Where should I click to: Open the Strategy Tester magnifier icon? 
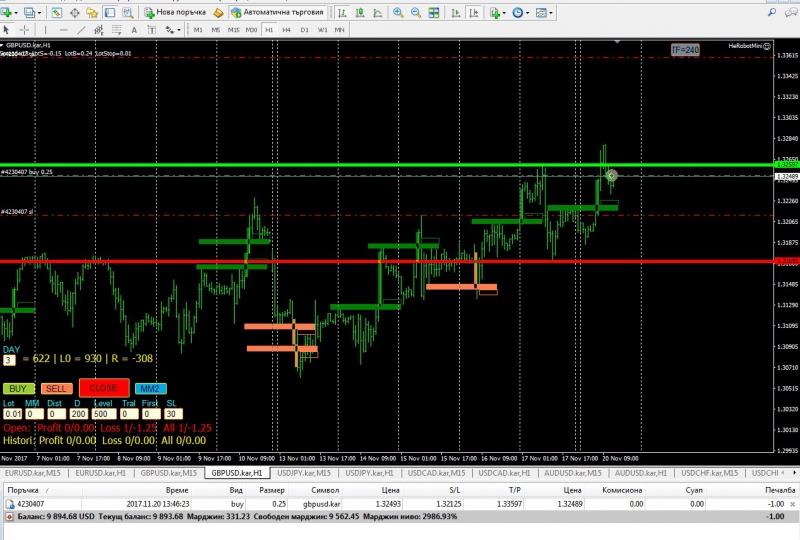[x=128, y=12]
